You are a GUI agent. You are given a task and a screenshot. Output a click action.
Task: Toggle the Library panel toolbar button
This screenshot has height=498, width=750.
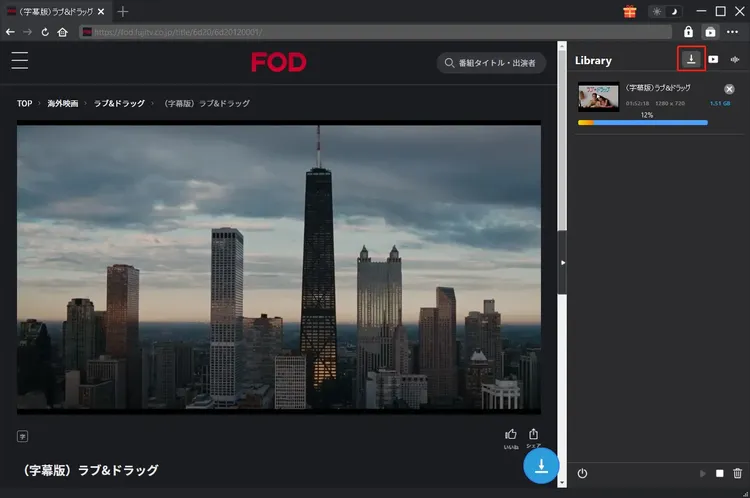[711, 32]
